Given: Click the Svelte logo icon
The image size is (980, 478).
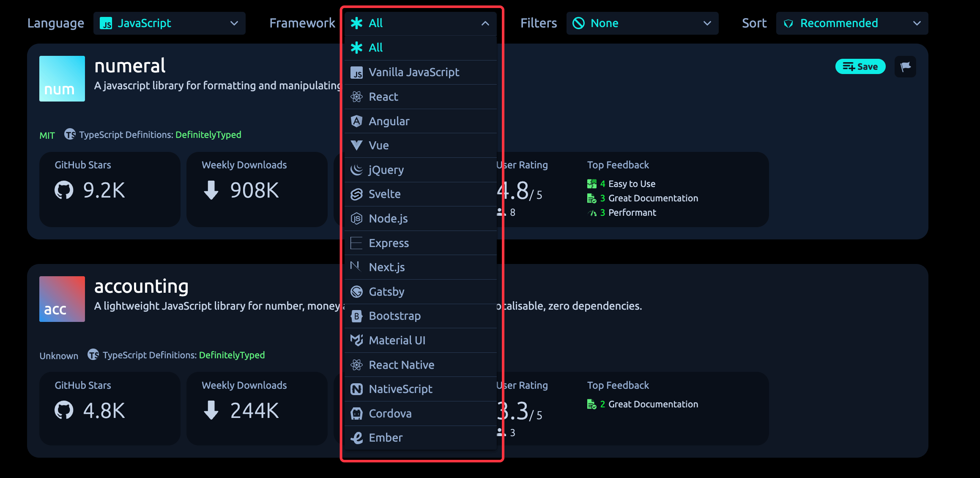Looking at the screenshot, I should [356, 194].
